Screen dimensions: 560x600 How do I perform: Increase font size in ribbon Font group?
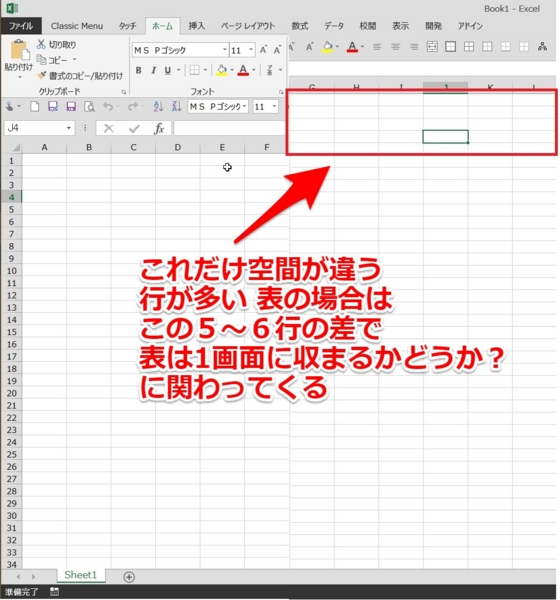pos(263,50)
